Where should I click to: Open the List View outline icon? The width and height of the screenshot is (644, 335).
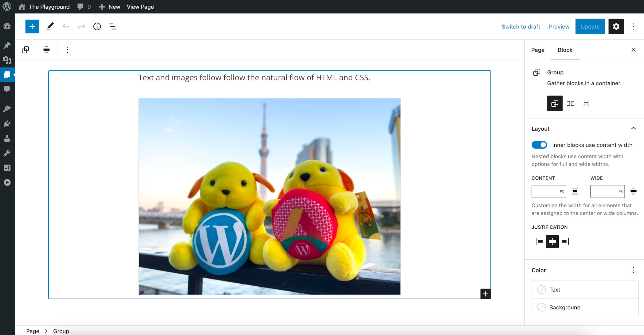tap(112, 26)
